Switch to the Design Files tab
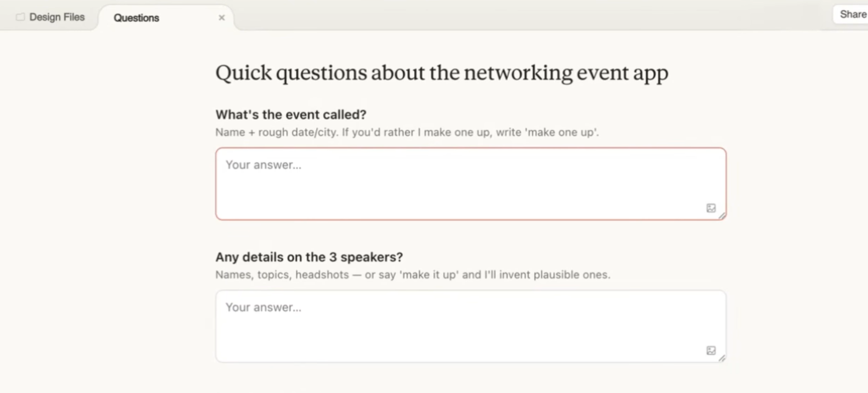The width and height of the screenshot is (868, 393). coord(50,17)
